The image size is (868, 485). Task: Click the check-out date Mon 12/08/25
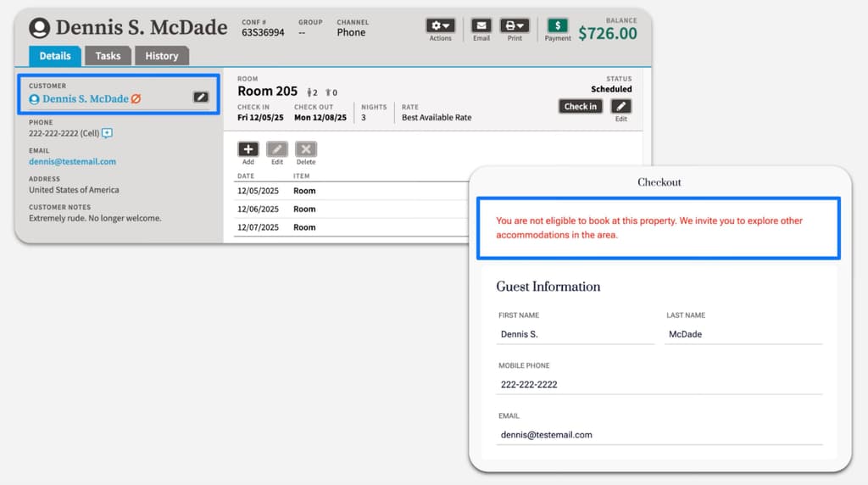pos(320,117)
